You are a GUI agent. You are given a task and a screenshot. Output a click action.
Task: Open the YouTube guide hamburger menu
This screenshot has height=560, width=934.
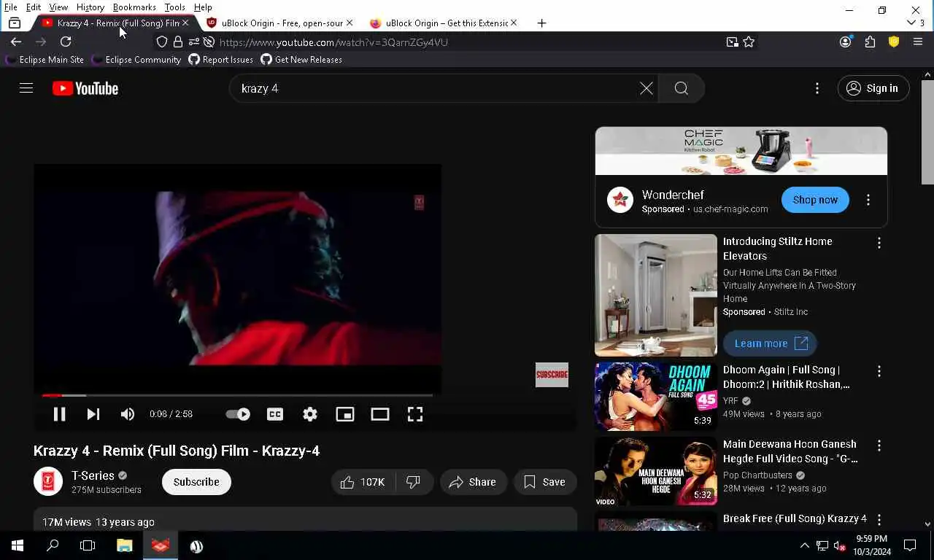[x=26, y=88]
